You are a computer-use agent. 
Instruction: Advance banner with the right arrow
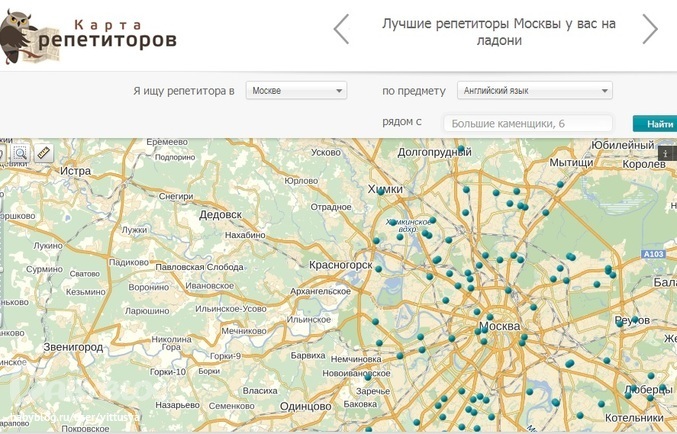tap(650, 29)
